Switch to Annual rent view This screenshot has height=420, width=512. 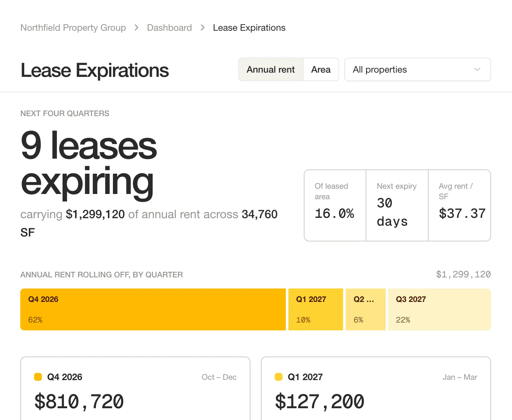click(x=271, y=69)
